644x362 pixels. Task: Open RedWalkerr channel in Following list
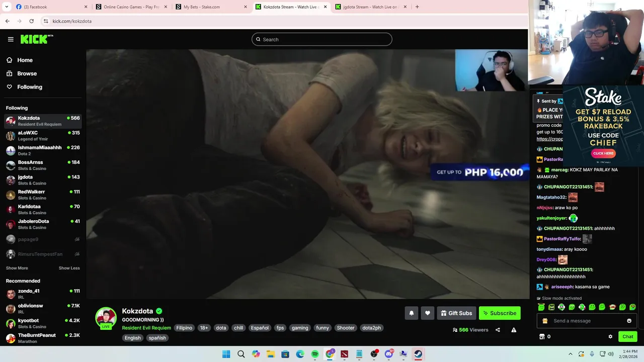43,195
